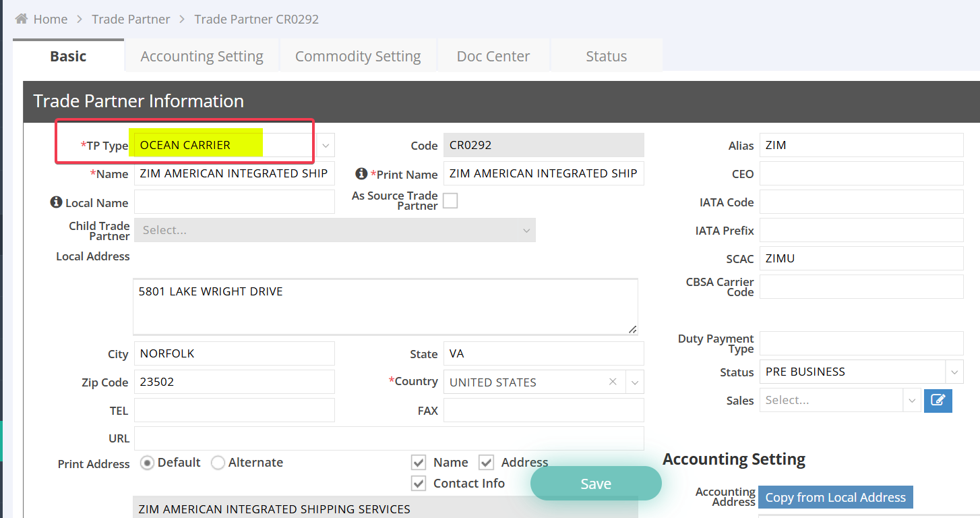Viewport: 980px width, 518px height.
Task: Go to the Commodity Setting tab
Action: [x=357, y=57]
